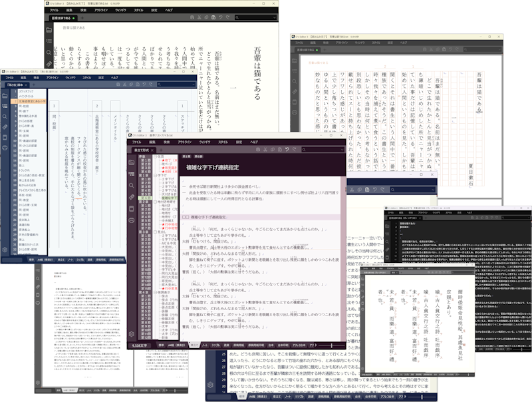Open the settings gear in the navy script window
This screenshot has height=402, width=532.
point(5,250)
